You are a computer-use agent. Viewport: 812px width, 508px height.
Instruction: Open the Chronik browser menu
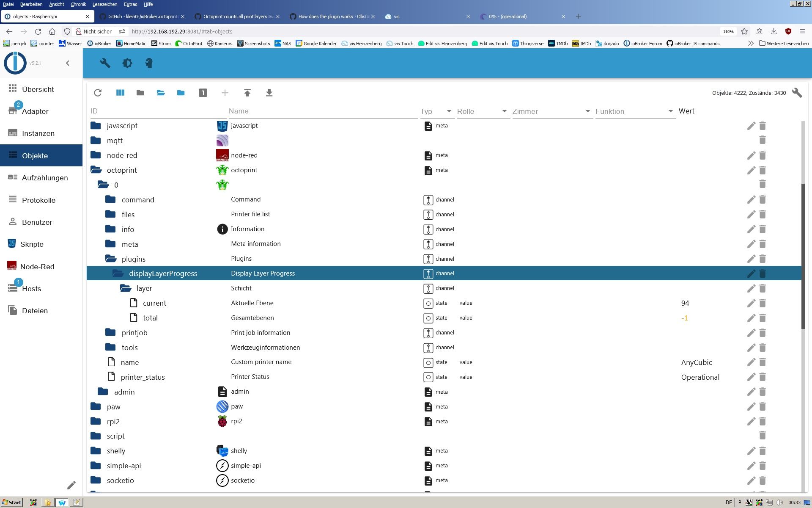[x=78, y=4]
